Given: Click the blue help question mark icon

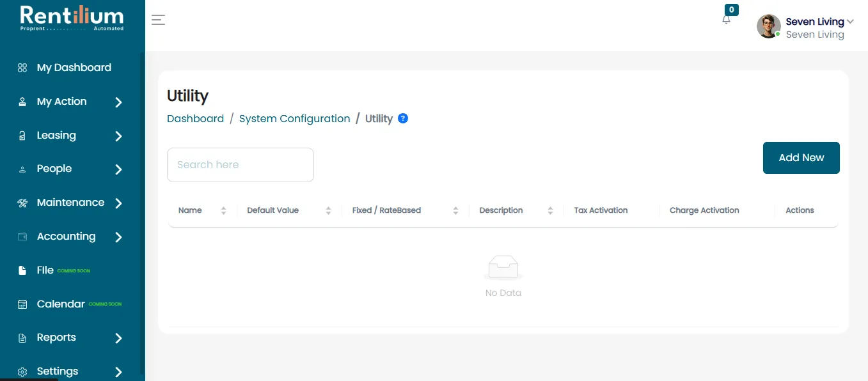Looking at the screenshot, I should pos(403,118).
